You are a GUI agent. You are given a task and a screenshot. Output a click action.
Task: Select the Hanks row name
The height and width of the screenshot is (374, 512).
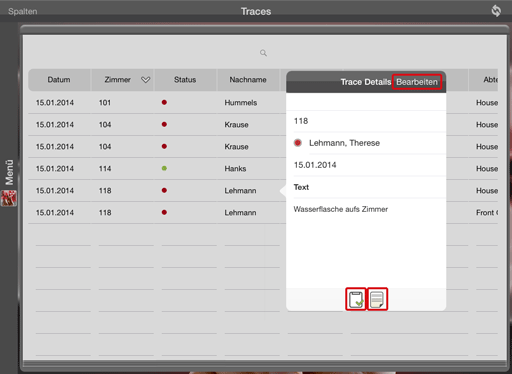point(235,169)
